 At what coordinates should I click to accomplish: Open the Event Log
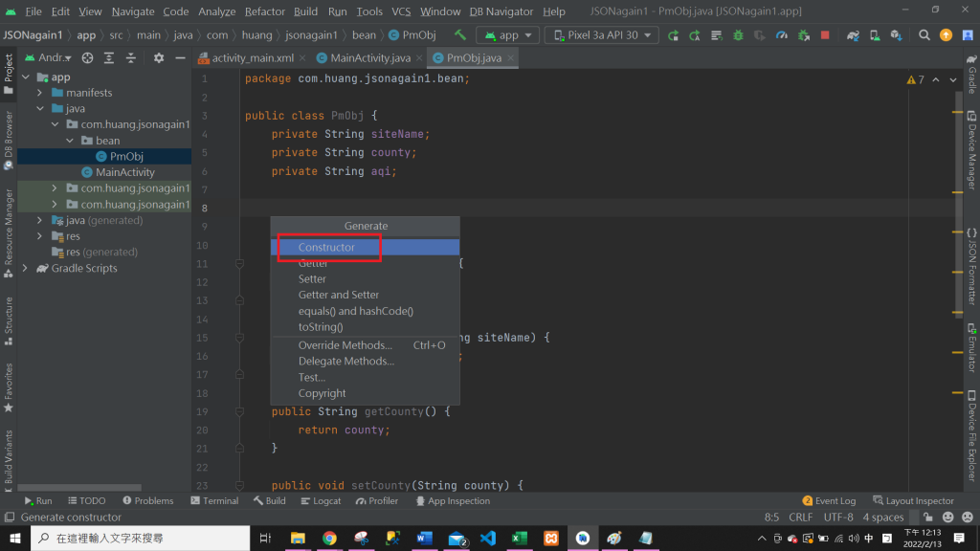[829, 501]
